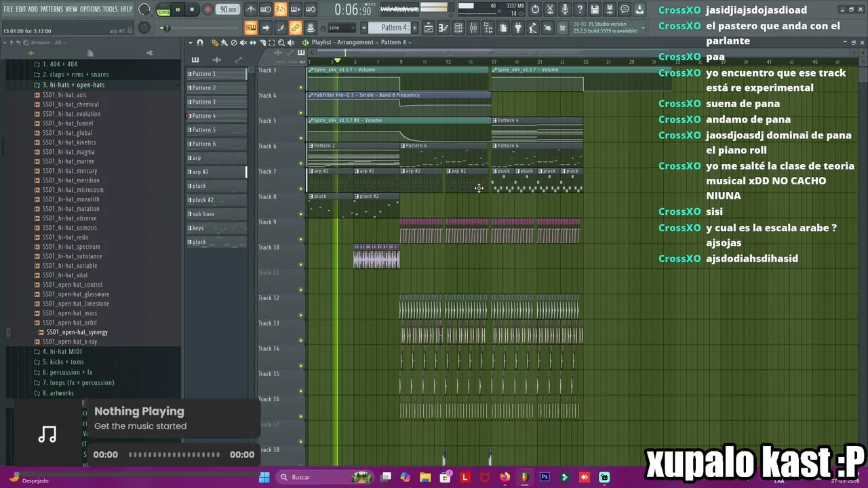Screen dimensions: 868x488
Task: Open the Arrangement dropdown in playlist title
Action: 355,42
